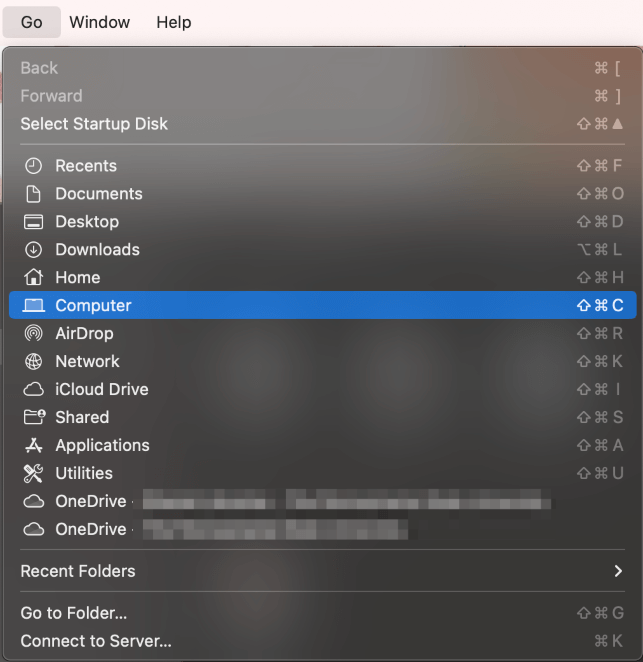Image resolution: width=643 pixels, height=662 pixels.
Task: Click the Desktop icon in Go menu
Action: (x=33, y=222)
